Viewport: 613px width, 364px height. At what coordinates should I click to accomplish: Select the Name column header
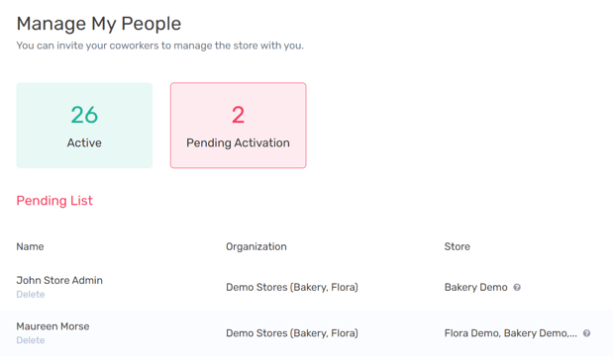pyautogui.click(x=30, y=246)
